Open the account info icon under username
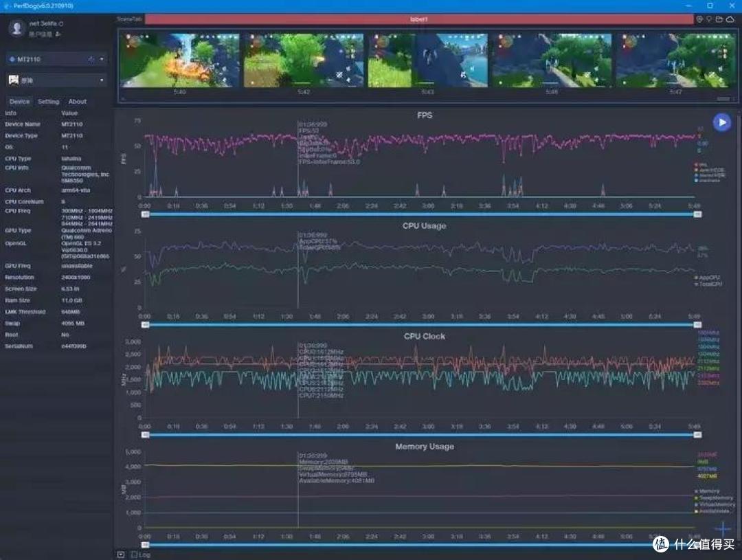 click(58, 34)
